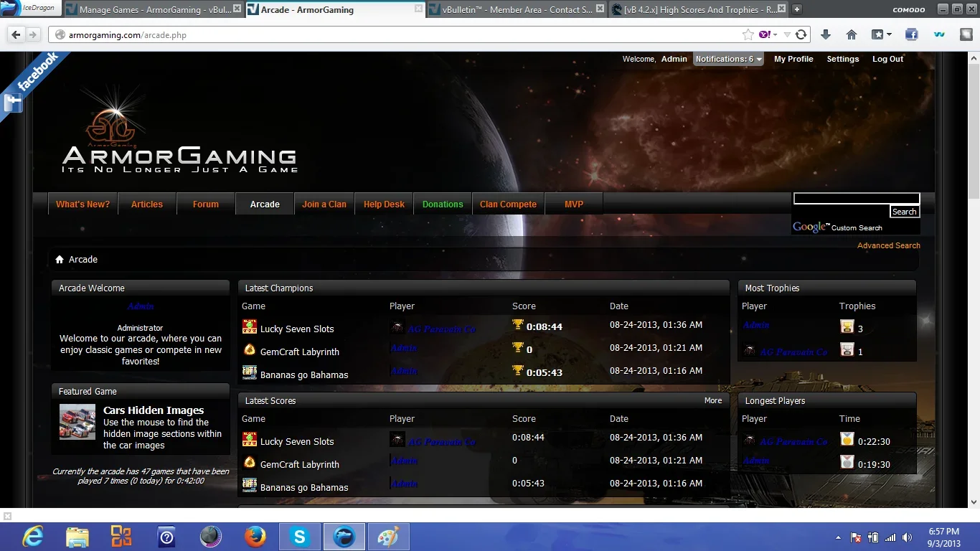Open Internet Explorer from the taskbar
The height and width of the screenshot is (551, 980).
pos(33,536)
